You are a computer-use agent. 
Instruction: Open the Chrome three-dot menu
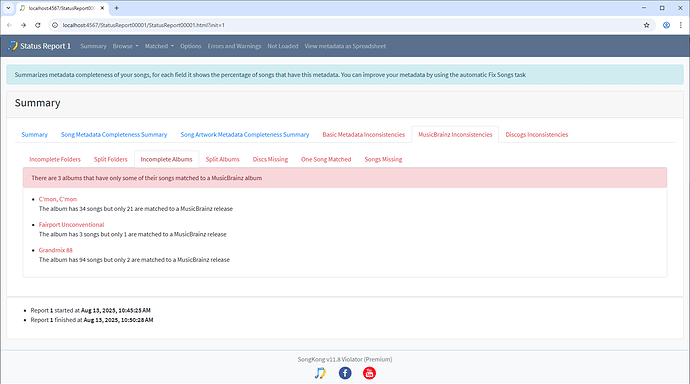(680, 25)
